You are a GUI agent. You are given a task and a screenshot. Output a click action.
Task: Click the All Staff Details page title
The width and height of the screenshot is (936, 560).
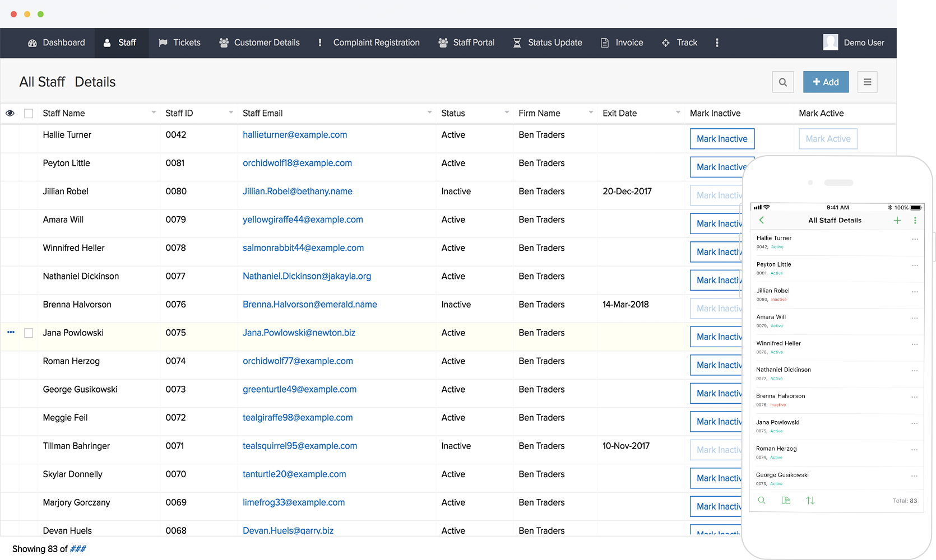67,82
